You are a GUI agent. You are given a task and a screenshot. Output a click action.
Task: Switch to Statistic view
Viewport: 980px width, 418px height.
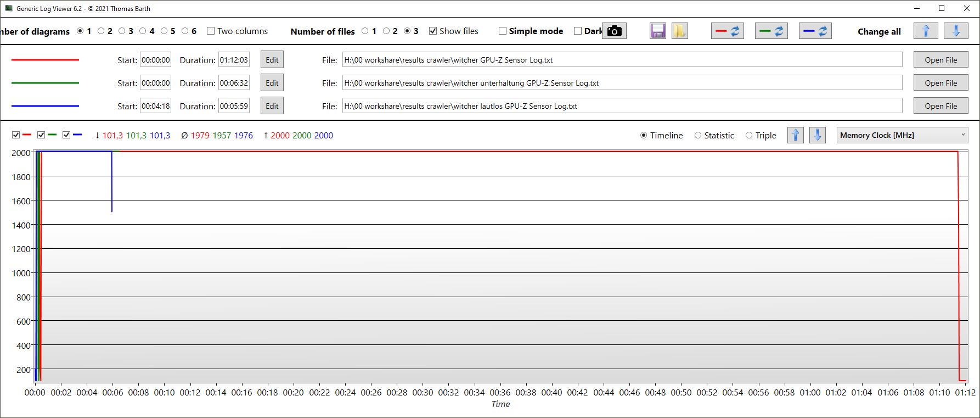(698, 136)
